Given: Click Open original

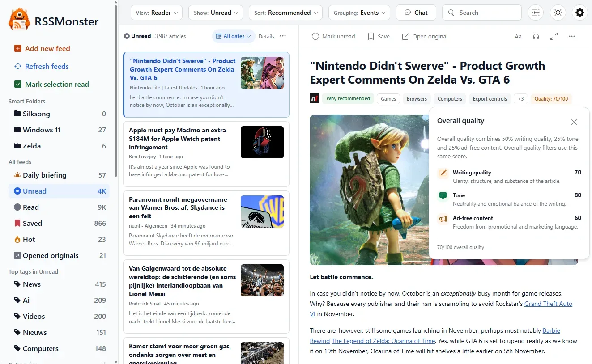Looking at the screenshot, I should tap(425, 37).
